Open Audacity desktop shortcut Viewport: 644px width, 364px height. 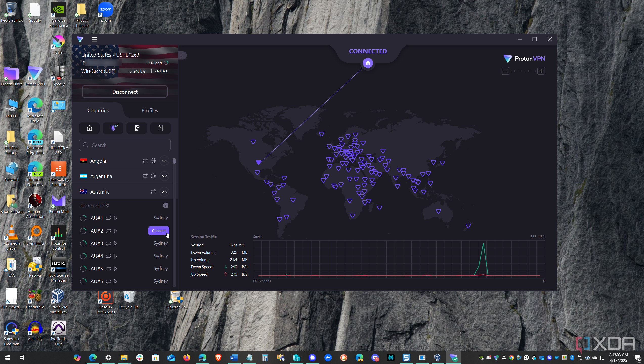(35, 331)
